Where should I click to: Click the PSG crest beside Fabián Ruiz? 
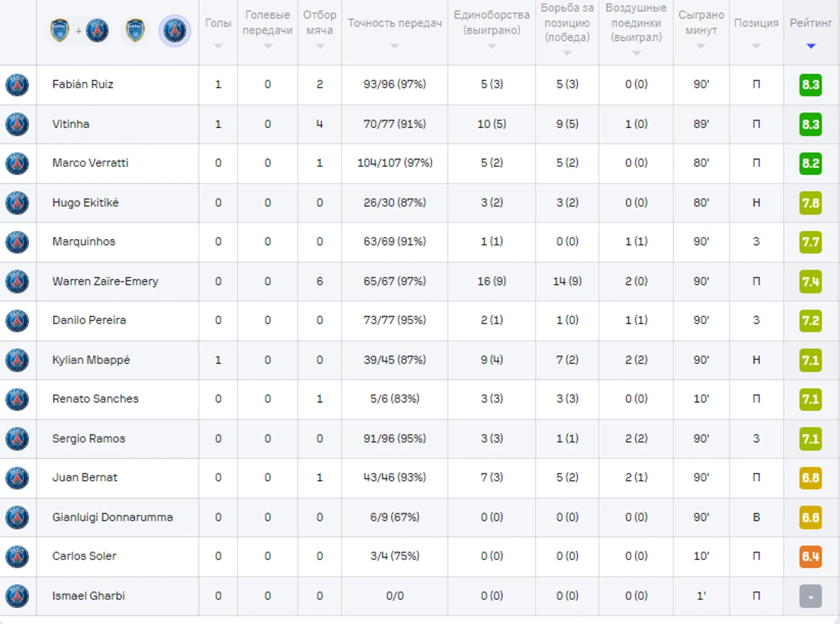(x=17, y=85)
